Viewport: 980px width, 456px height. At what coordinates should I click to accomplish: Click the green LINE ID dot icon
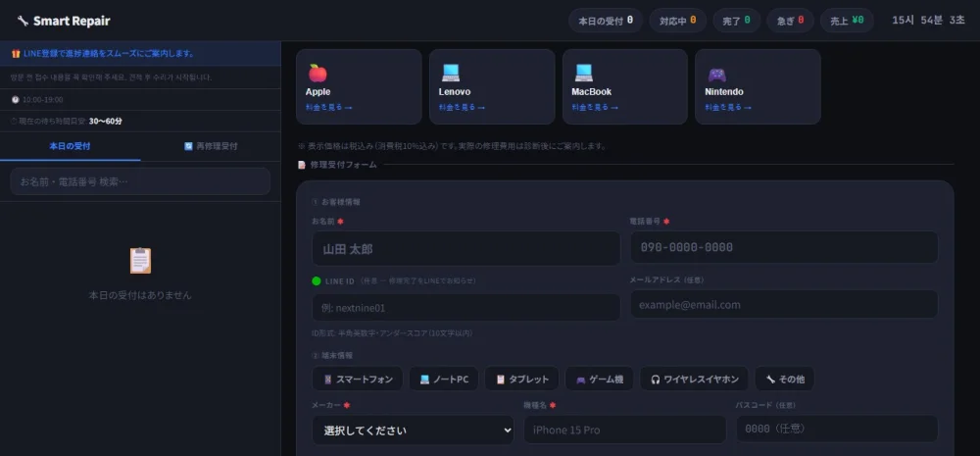point(317,280)
